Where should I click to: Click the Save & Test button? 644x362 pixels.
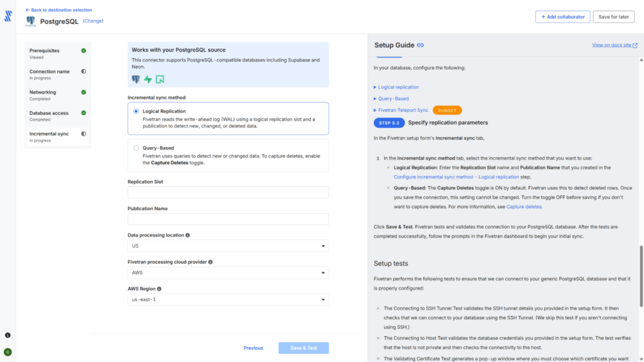[304, 348]
